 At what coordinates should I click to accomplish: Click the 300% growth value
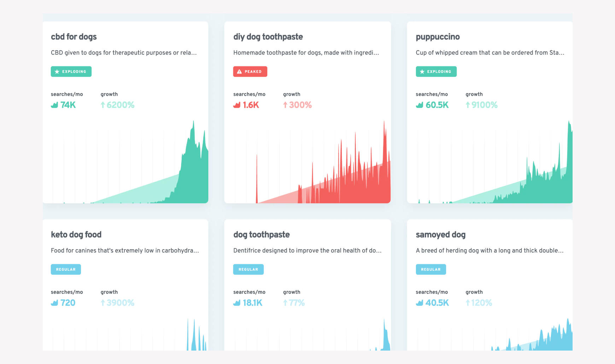tap(300, 105)
